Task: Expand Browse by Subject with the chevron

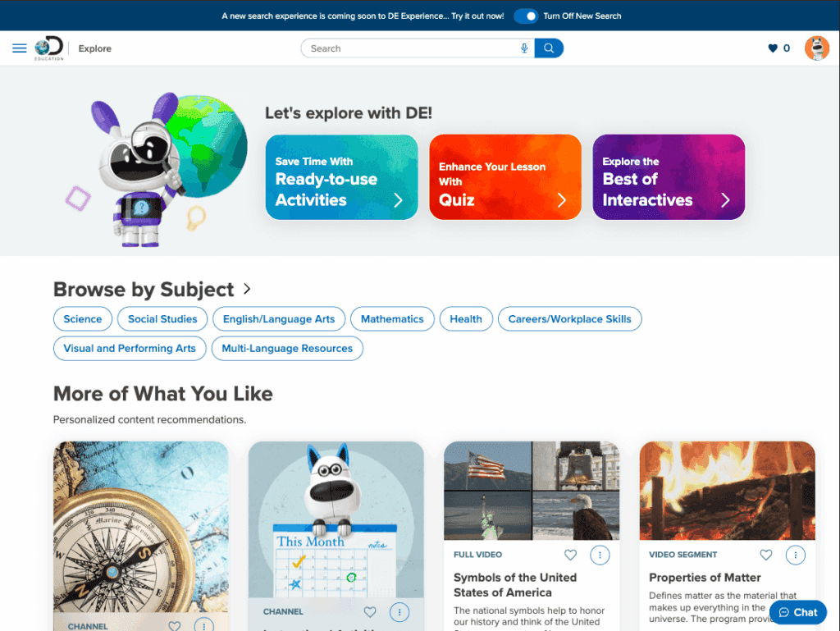Action: [x=247, y=290]
